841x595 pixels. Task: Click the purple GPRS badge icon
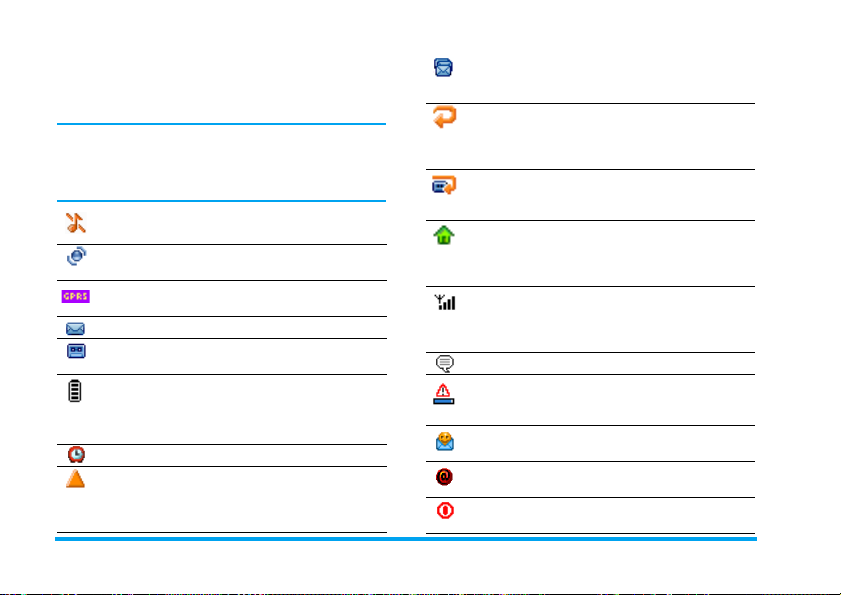76,296
